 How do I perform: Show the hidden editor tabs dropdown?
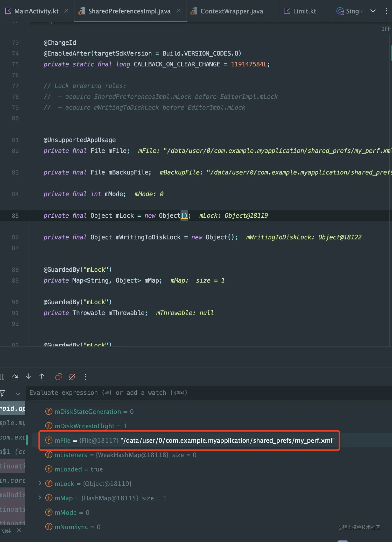[373, 11]
